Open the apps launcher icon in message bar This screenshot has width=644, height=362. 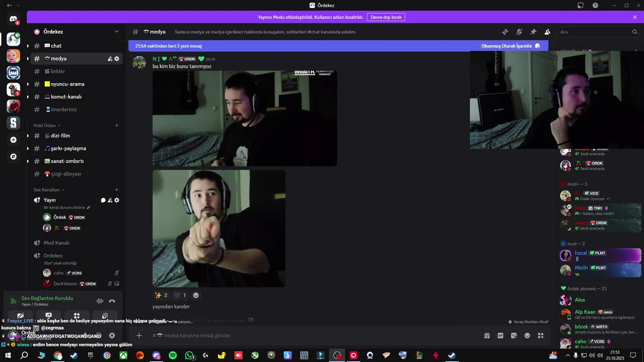[x=541, y=335]
